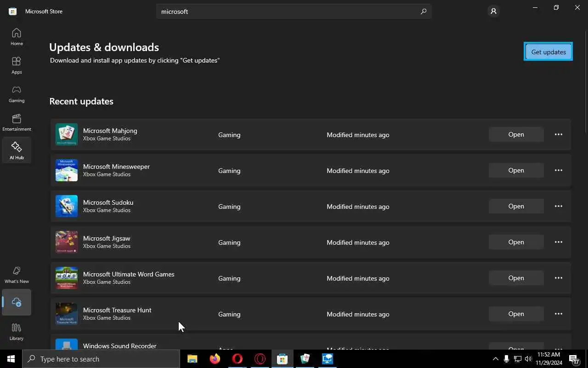The width and height of the screenshot is (588, 368).
Task: Click the search magnifier icon
Action: (424, 11)
